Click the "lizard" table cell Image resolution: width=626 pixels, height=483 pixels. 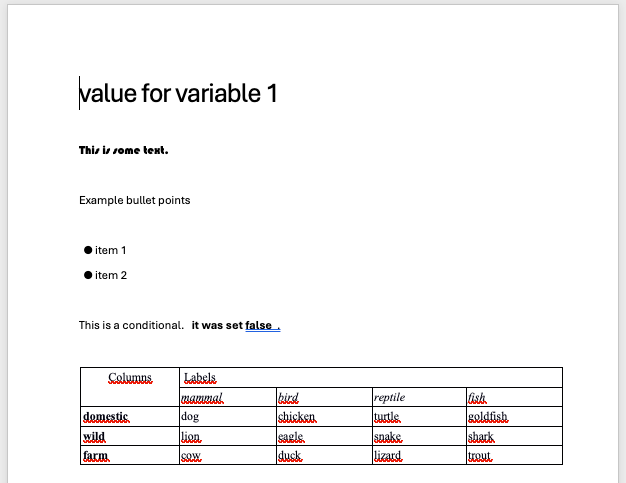tap(387, 455)
